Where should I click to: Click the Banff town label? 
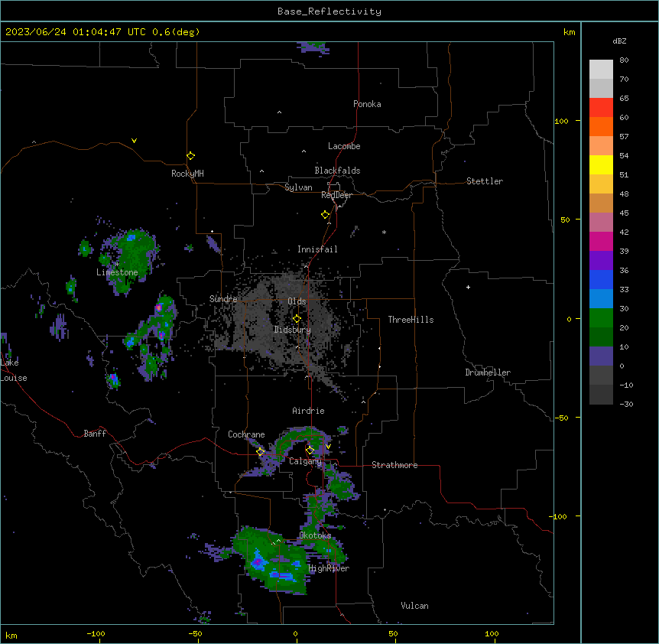pos(95,434)
